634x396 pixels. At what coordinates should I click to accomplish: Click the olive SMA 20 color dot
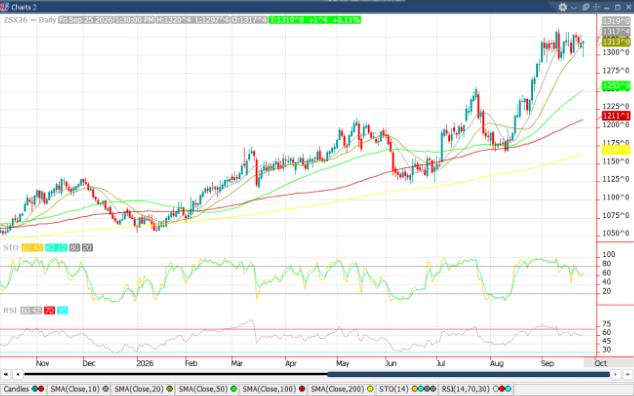tap(169, 389)
